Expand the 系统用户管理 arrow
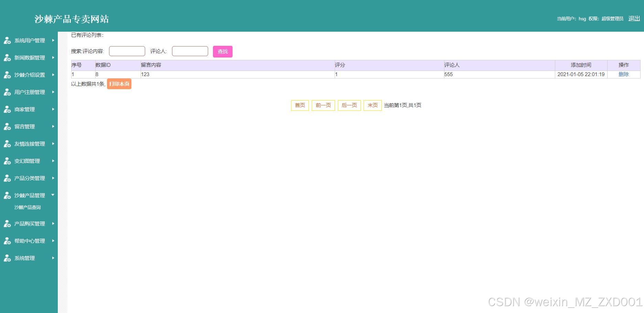Viewport: 644px width, 313px height. coord(53,40)
